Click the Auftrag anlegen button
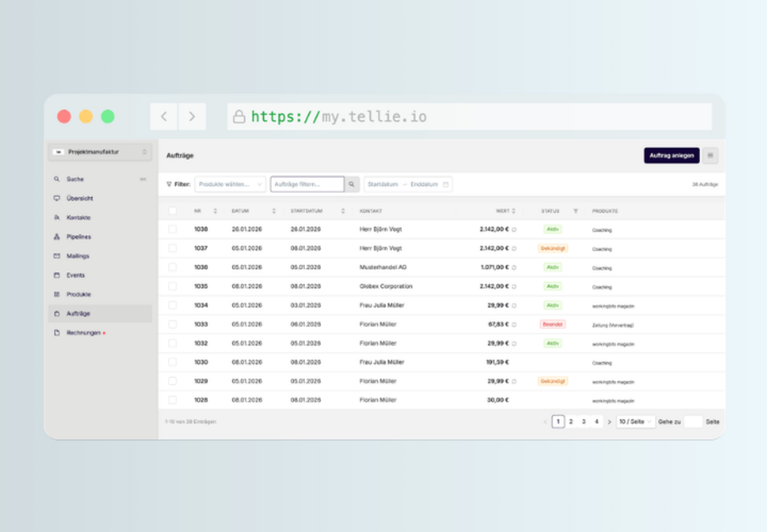The image size is (767, 532). click(671, 155)
